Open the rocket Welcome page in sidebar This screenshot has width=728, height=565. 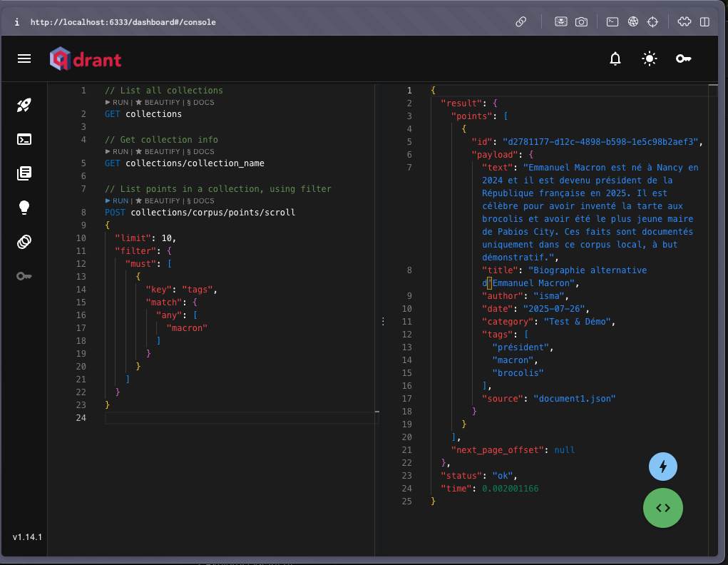point(24,106)
